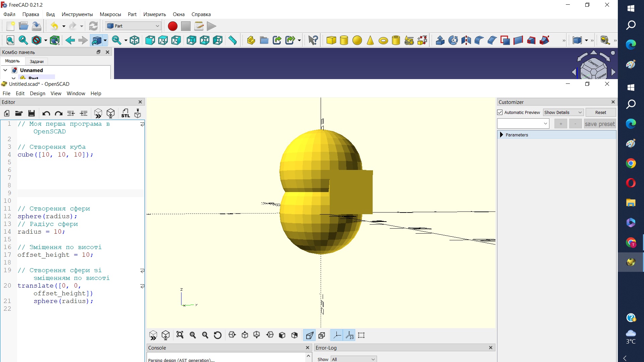The image size is (644, 362).
Task: Click FreeCAD navigation cube in 3D view
Action: pos(593,68)
